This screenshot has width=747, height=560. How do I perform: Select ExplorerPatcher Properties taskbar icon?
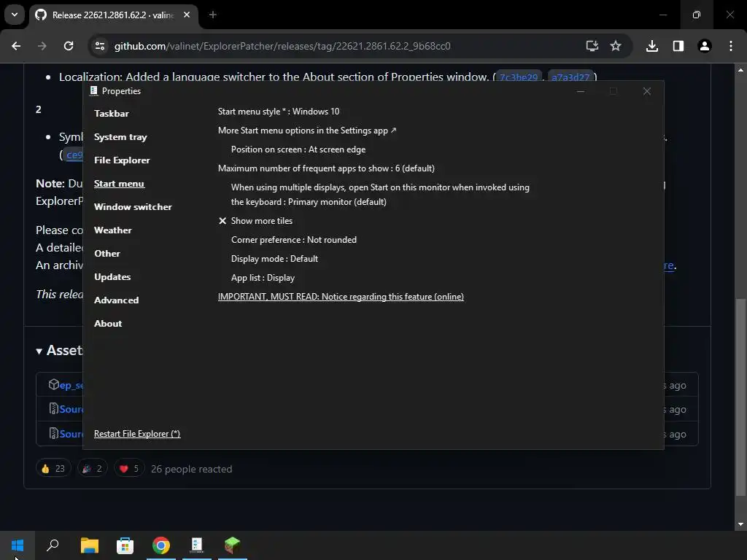[x=197, y=545]
